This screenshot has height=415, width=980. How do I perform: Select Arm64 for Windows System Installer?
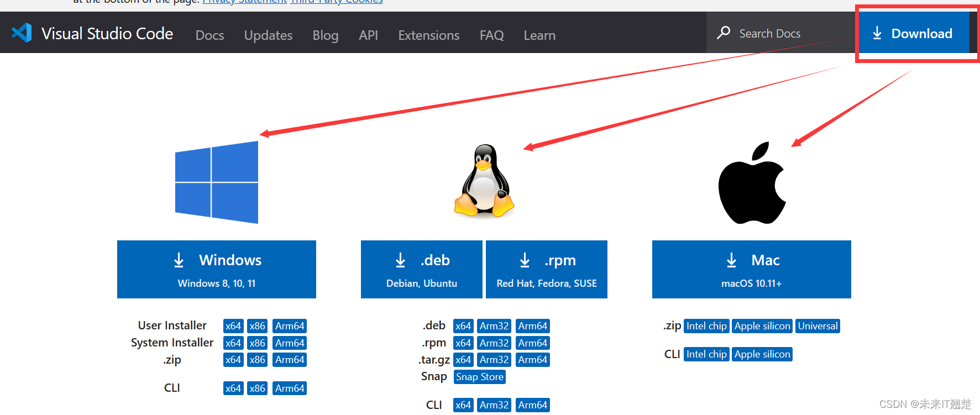pyautogui.click(x=290, y=343)
